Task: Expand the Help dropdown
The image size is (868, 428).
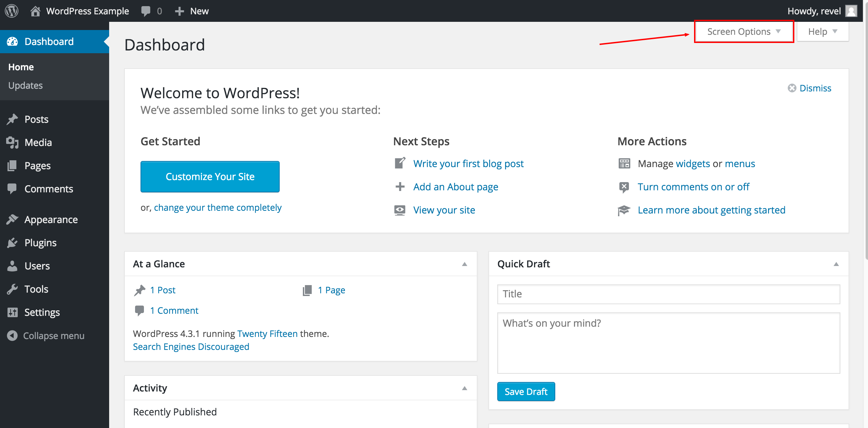Action: click(822, 31)
